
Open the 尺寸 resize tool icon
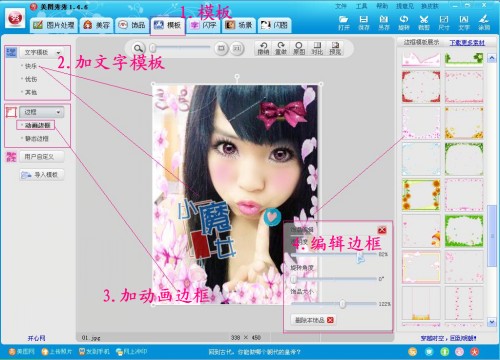pyautogui.click(x=444, y=23)
